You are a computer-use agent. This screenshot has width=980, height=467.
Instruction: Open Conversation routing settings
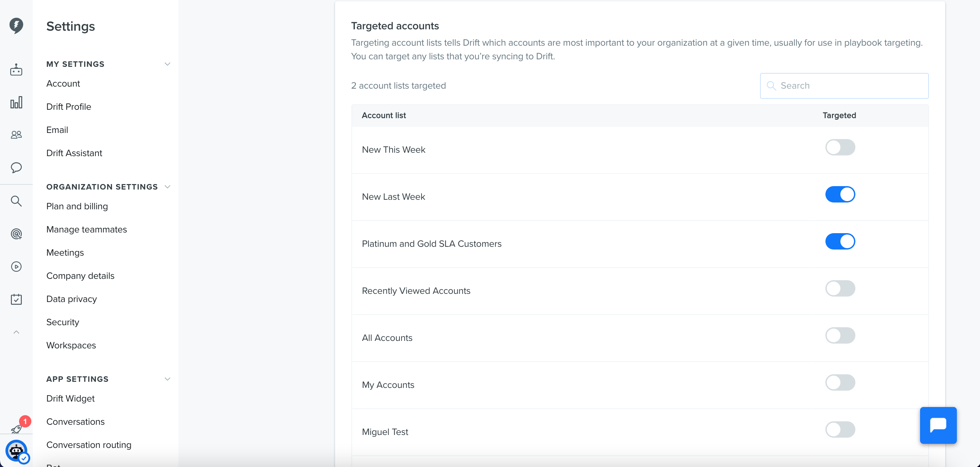coord(89,445)
